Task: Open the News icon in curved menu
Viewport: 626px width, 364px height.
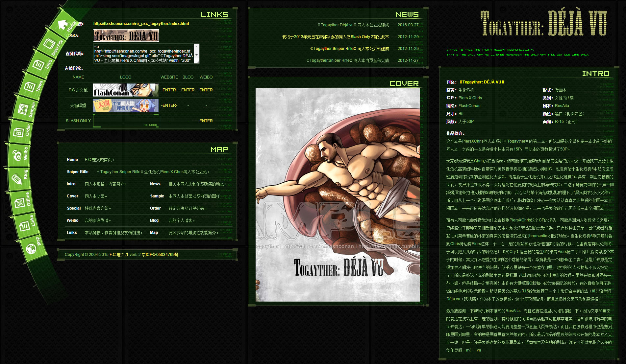Action: click(30, 87)
